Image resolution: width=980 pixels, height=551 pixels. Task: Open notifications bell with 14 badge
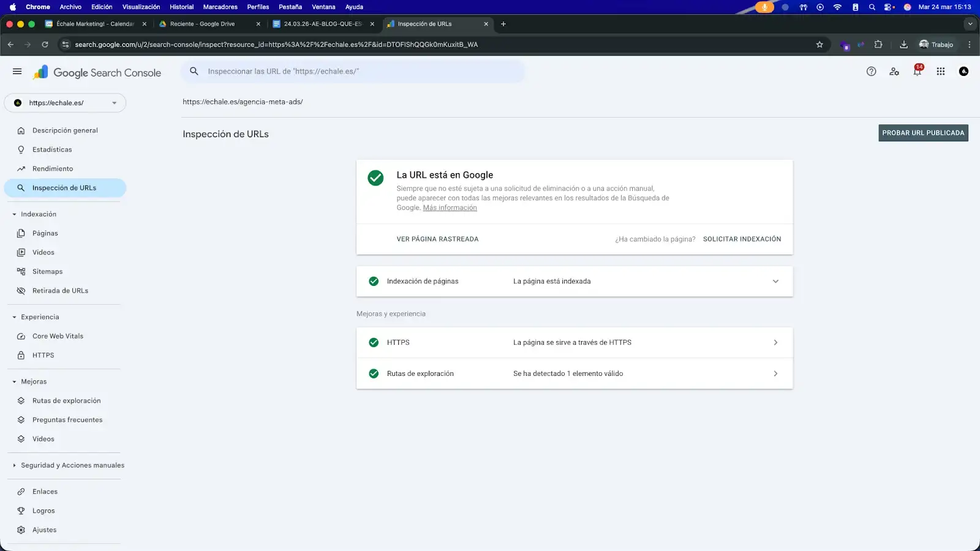pos(917,72)
